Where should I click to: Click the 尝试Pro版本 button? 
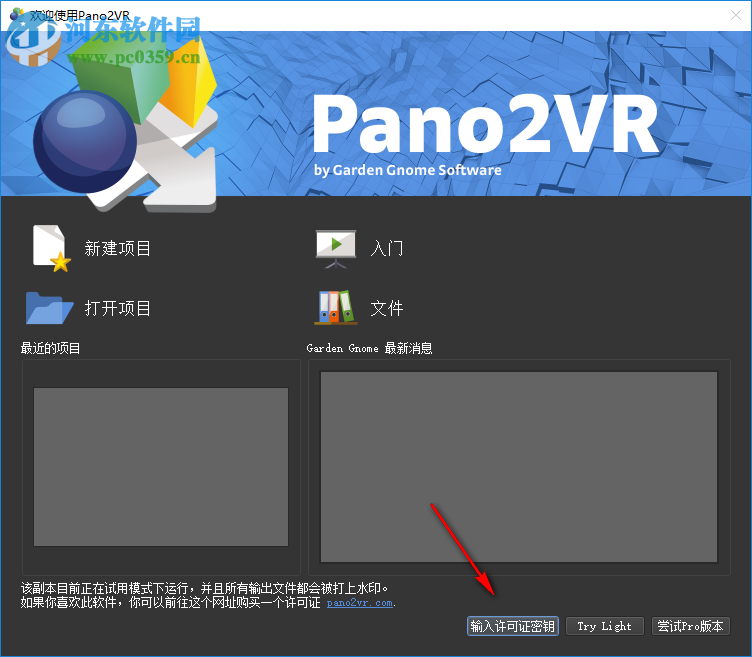(690, 626)
